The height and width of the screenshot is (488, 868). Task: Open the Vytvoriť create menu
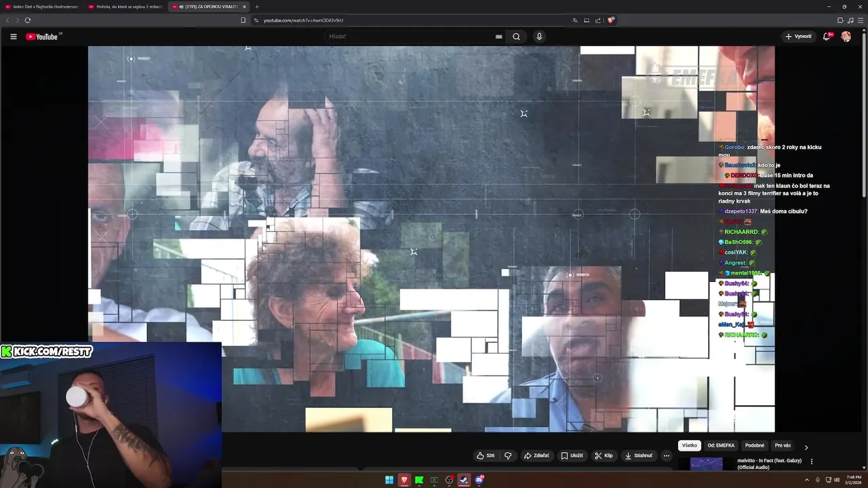coord(798,37)
